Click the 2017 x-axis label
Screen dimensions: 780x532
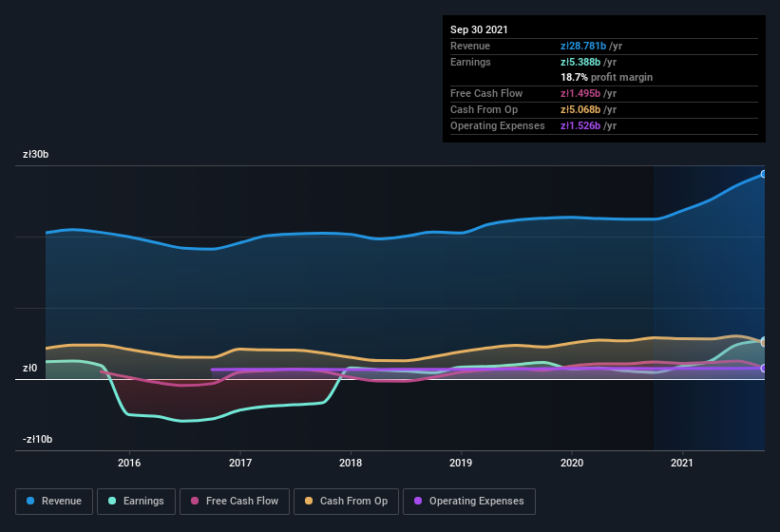[240, 463]
